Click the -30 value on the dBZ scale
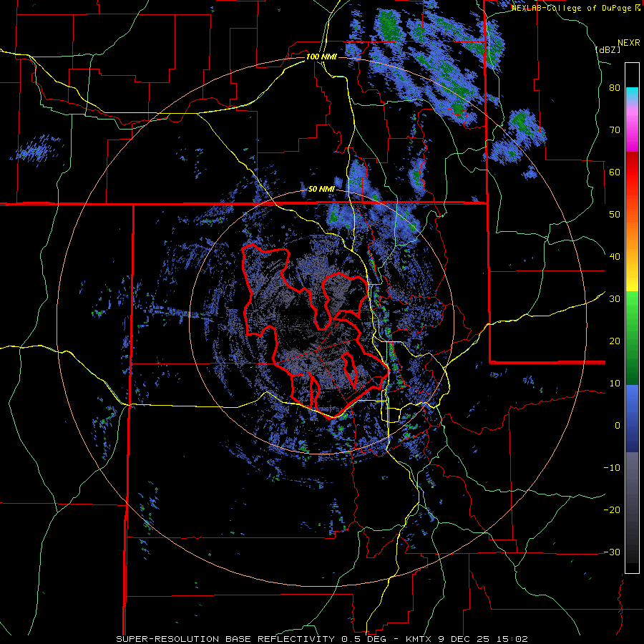The image size is (644, 644). 612,552
